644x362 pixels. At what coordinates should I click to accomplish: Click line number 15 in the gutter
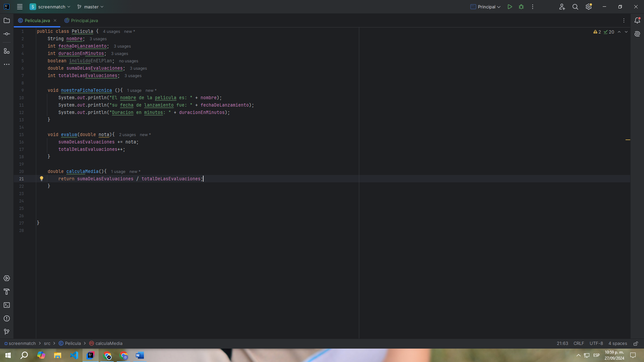point(21,135)
